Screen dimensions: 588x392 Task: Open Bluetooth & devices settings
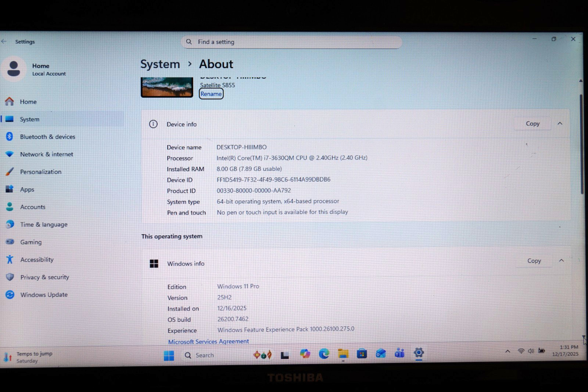[47, 137]
